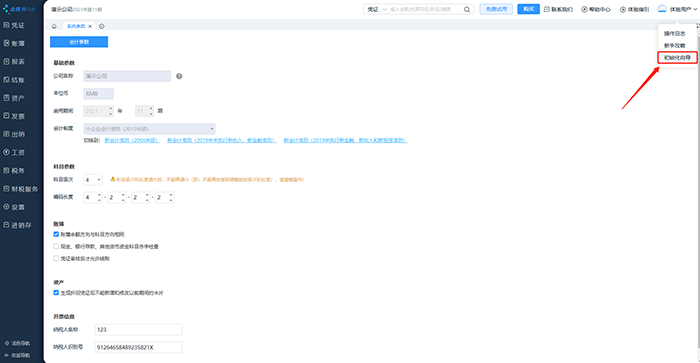Enable 凭证审核后才允许结账 checkbox
The width and height of the screenshot is (700, 363).
click(x=56, y=258)
